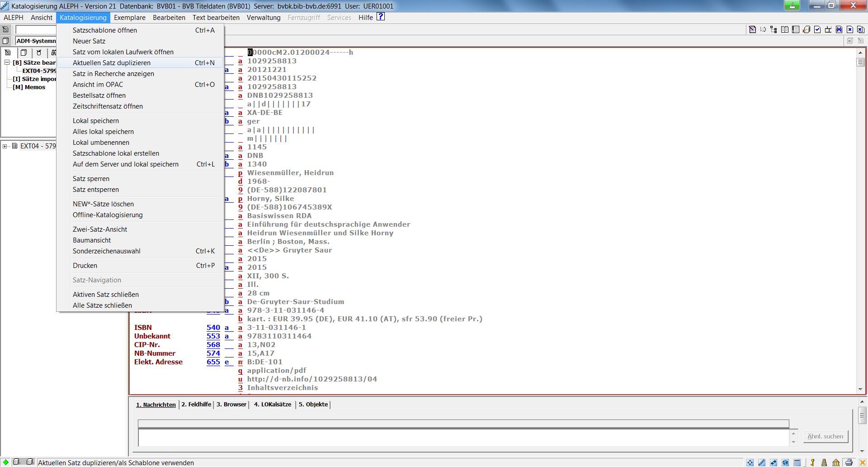Click the MARC icon in status bar
Screen dimensions: 868x467
(762, 462)
